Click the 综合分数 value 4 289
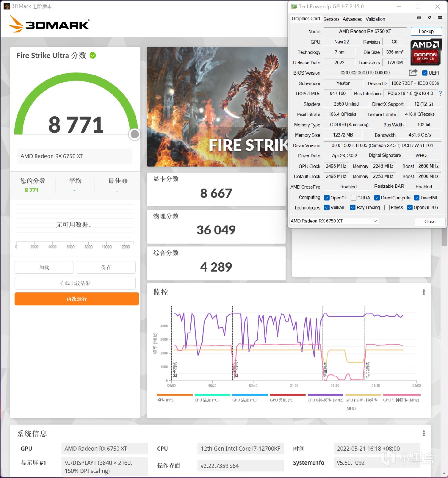448x478 pixels. 216,267
